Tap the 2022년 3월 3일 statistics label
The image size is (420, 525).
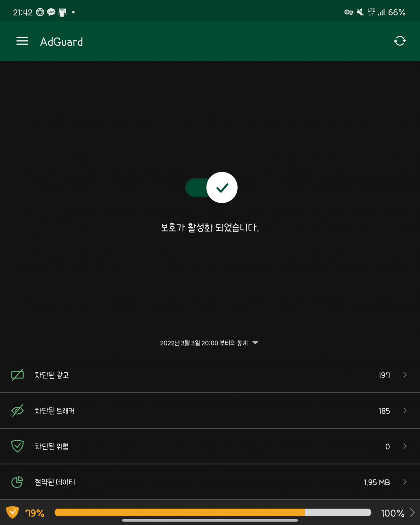[204, 343]
